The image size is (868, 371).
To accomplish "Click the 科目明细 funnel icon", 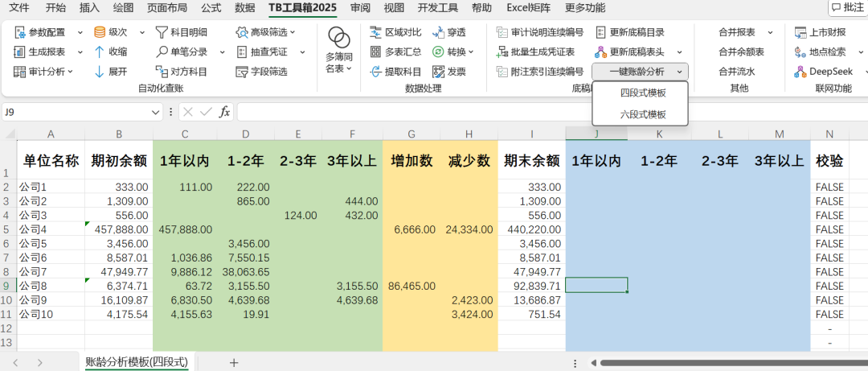I will (x=161, y=33).
